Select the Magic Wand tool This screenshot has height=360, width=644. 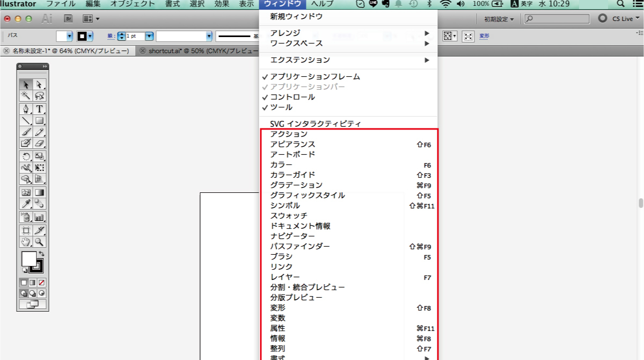26,96
